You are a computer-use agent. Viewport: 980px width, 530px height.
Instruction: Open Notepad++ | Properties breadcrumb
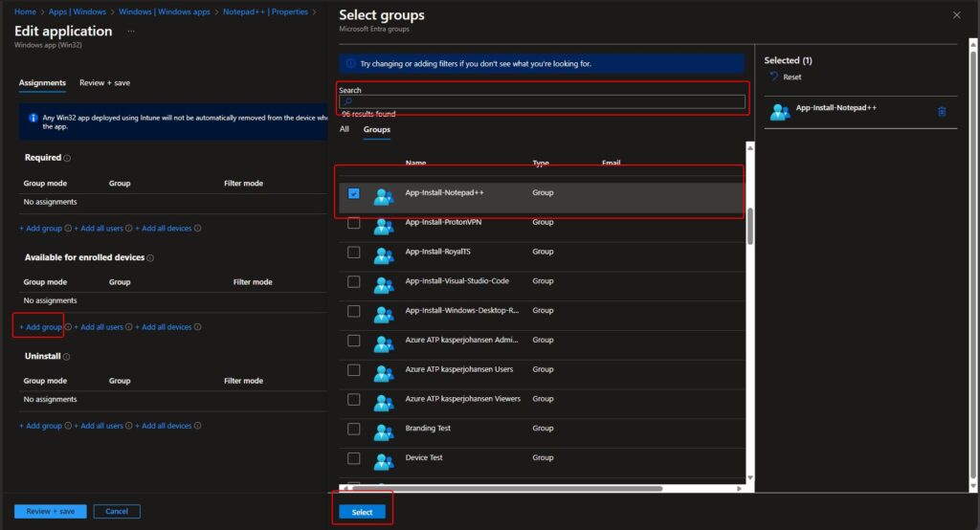tap(266, 11)
